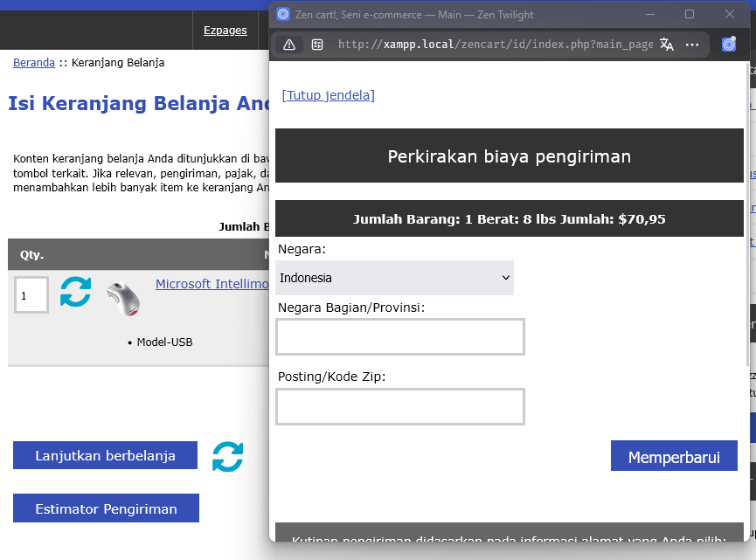Open the Microsoft Intellimouse product link
Screen dimensions: 756x560
pos(212,284)
